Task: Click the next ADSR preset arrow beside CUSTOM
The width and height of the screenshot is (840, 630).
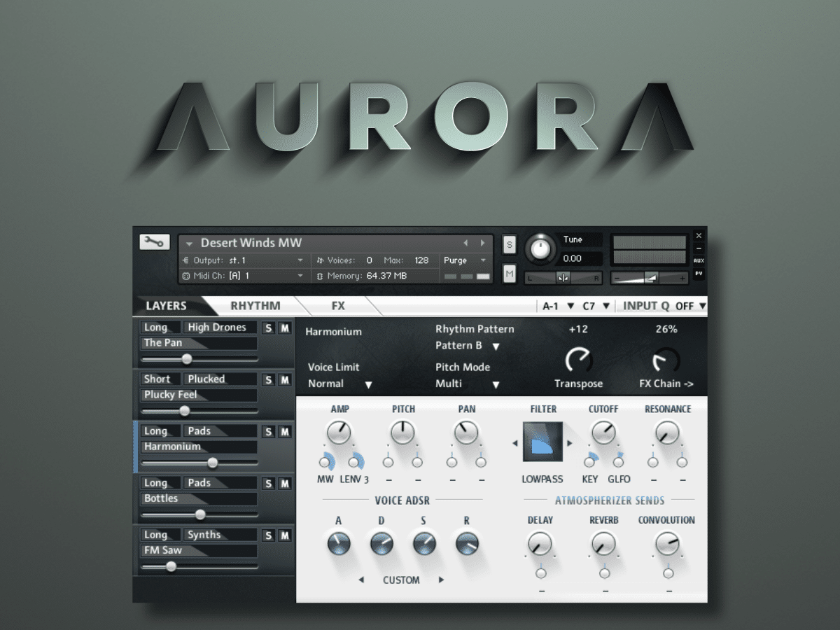Action: (441, 580)
